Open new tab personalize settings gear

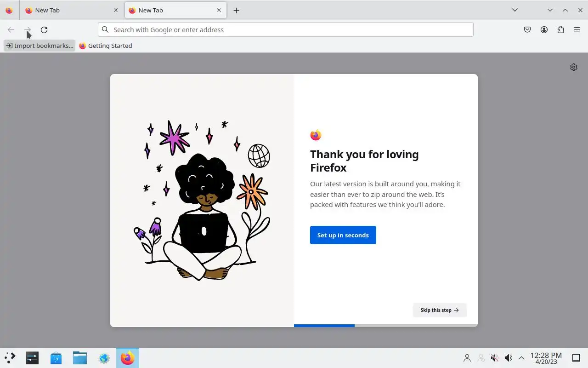[x=574, y=67]
